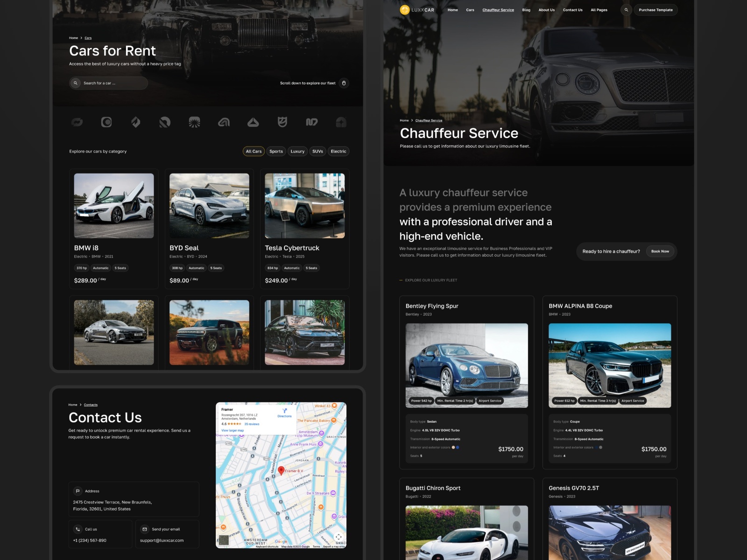Open Cars in the top navigation
This screenshot has width=747, height=560.
pyautogui.click(x=470, y=10)
